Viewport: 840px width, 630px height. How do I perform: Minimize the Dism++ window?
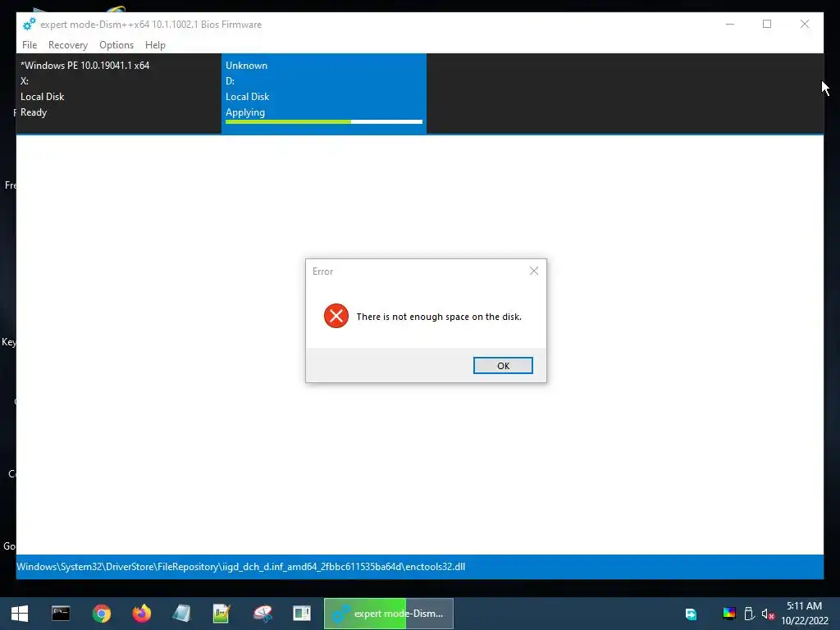click(729, 24)
